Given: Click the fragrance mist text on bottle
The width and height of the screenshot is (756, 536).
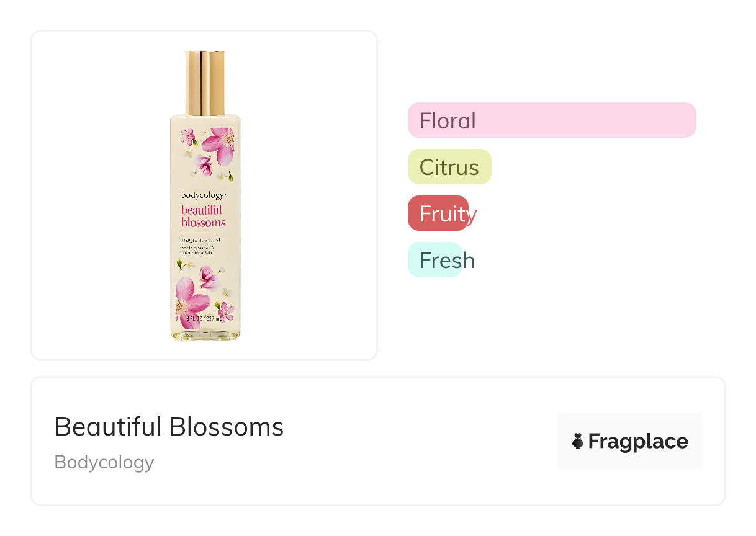Looking at the screenshot, I should click(x=201, y=240).
